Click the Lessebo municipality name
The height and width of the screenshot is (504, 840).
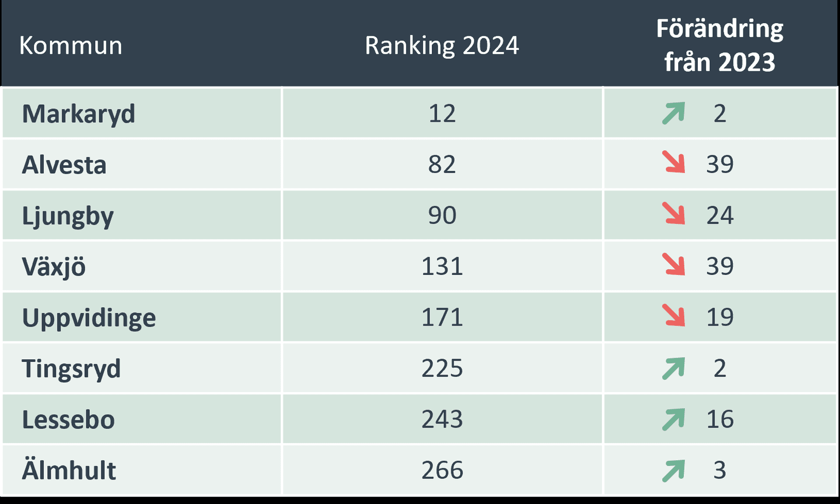pos(68,420)
